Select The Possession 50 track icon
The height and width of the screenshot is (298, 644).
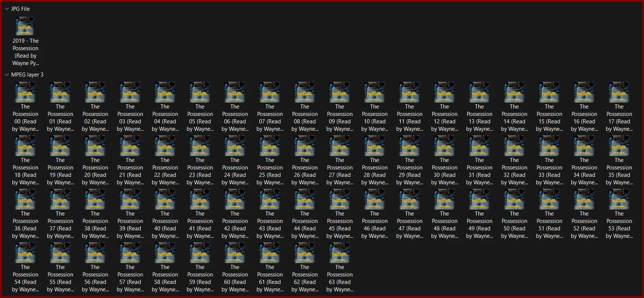[514, 199]
